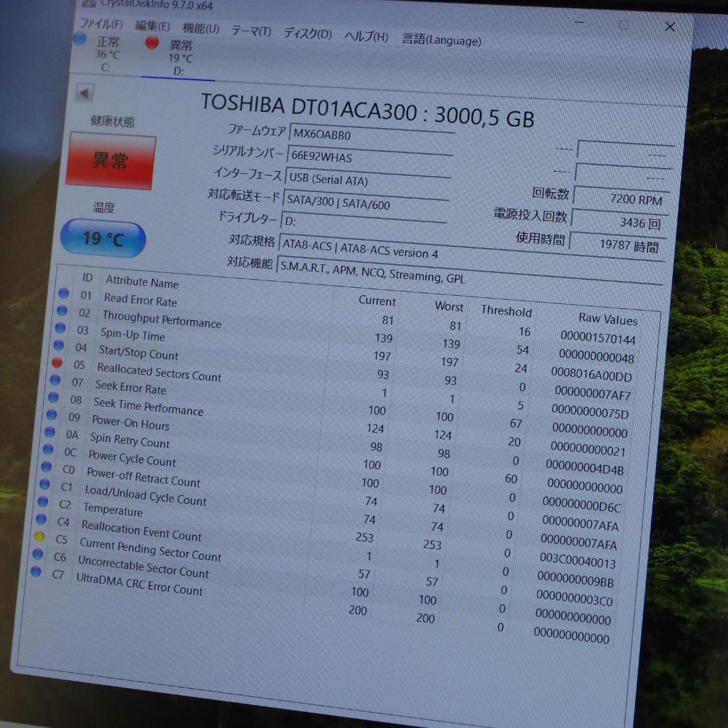
Task: Open the ヘルプ(H) menu
Action: (x=366, y=36)
